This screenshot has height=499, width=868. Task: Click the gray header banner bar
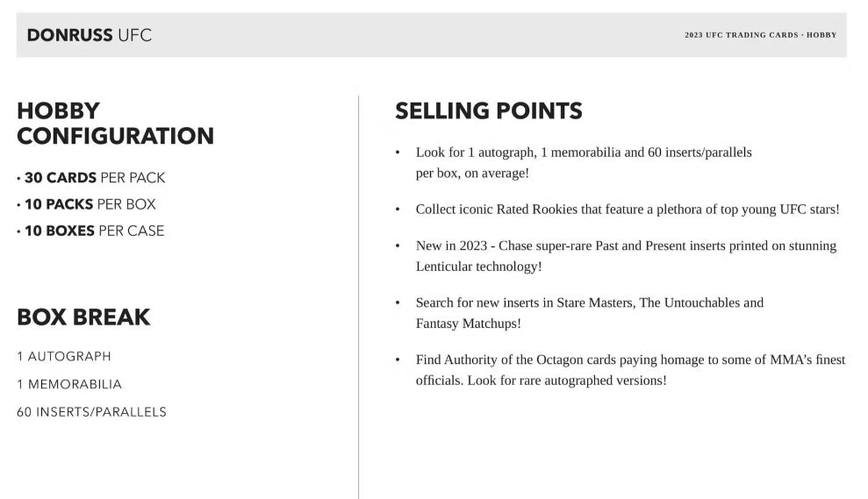point(421,35)
